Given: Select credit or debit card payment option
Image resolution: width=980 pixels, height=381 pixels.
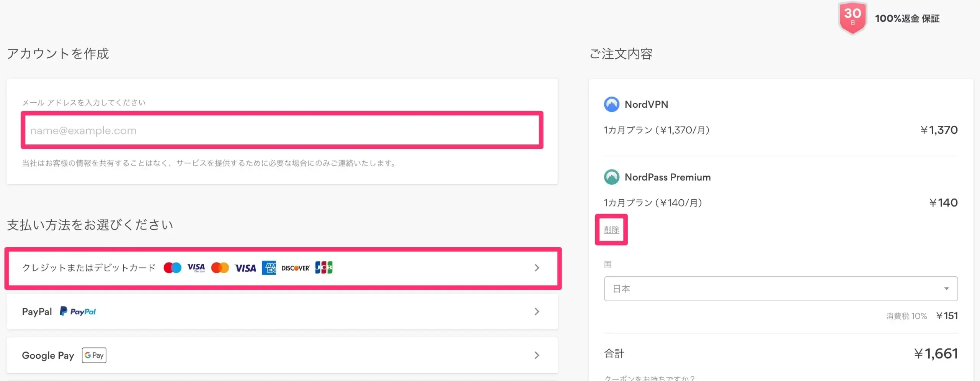Looking at the screenshot, I should 283,268.
